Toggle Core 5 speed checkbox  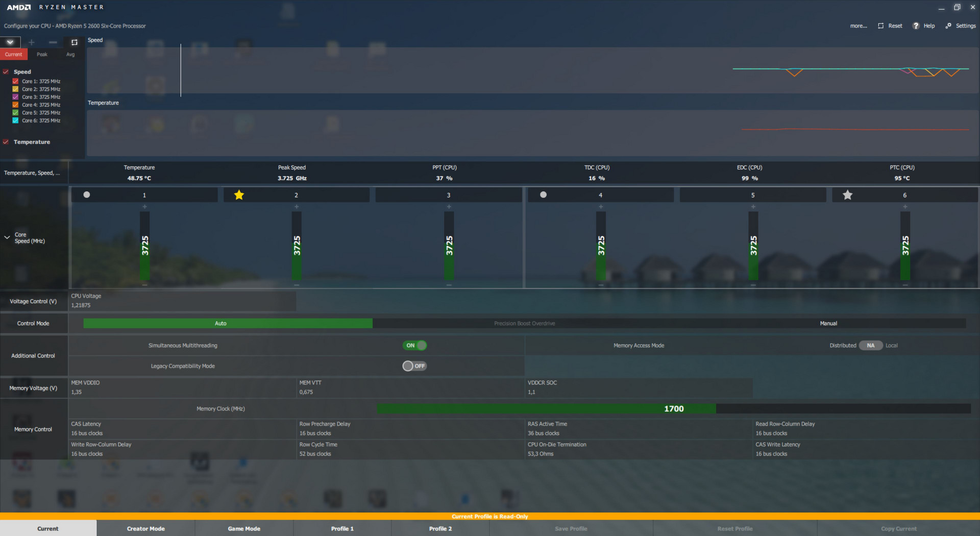pyautogui.click(x=15, y=112)
